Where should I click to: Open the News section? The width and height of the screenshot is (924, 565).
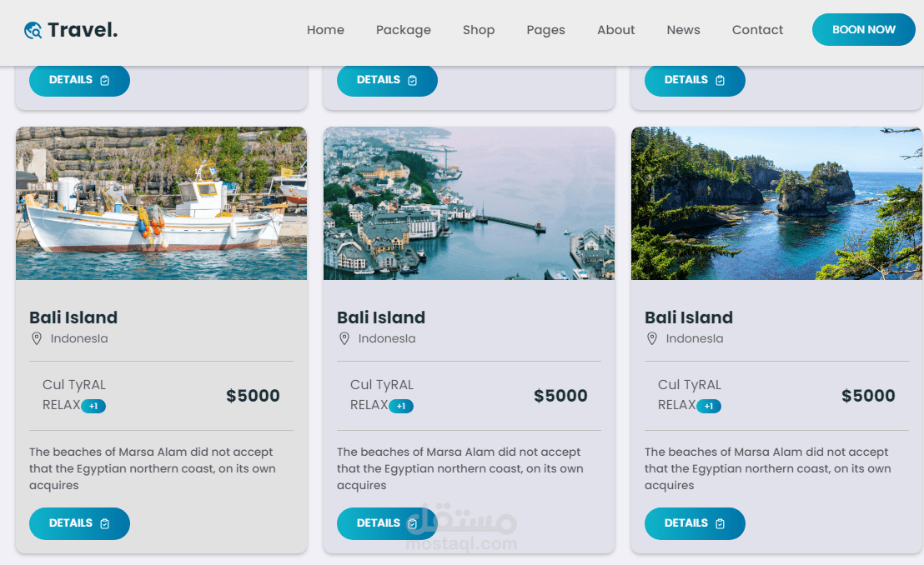[x=684, y=30]
